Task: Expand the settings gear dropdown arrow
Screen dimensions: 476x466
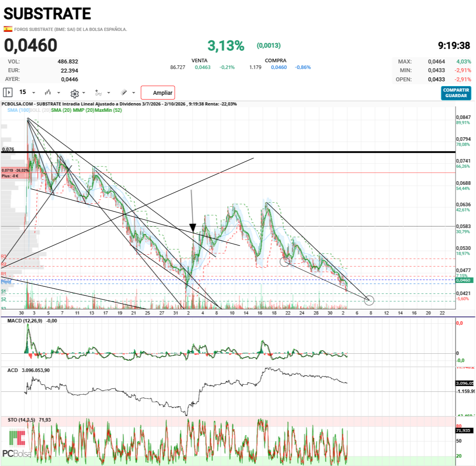Action: 84,93
